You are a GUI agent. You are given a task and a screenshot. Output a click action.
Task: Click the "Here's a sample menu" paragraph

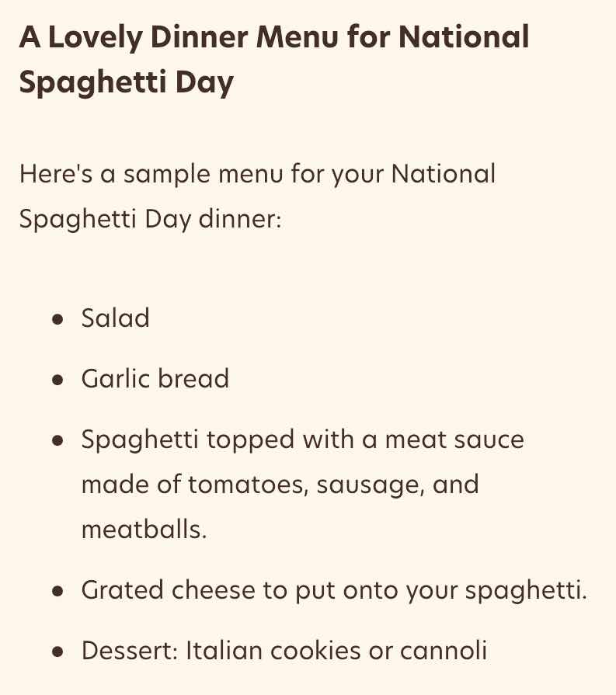[x=257, y=196]
